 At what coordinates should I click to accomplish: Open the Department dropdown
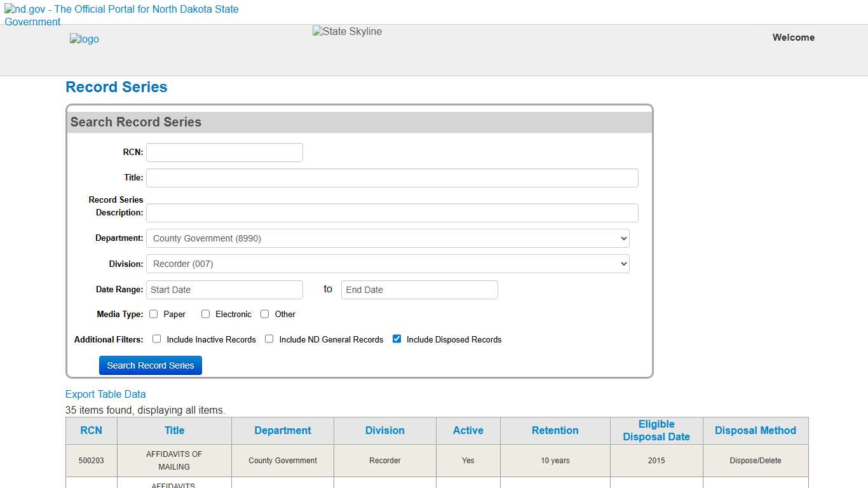(388, 238)
